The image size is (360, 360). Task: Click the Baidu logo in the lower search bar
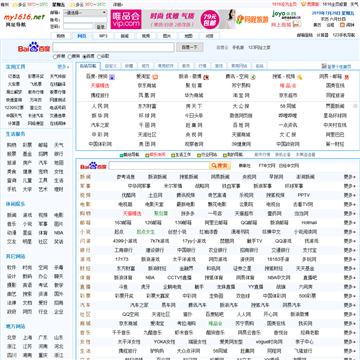pos(93,165)
